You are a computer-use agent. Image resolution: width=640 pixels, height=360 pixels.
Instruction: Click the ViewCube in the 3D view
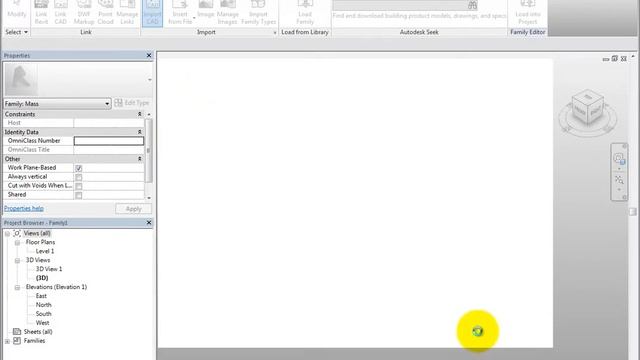tap(587, 107)
